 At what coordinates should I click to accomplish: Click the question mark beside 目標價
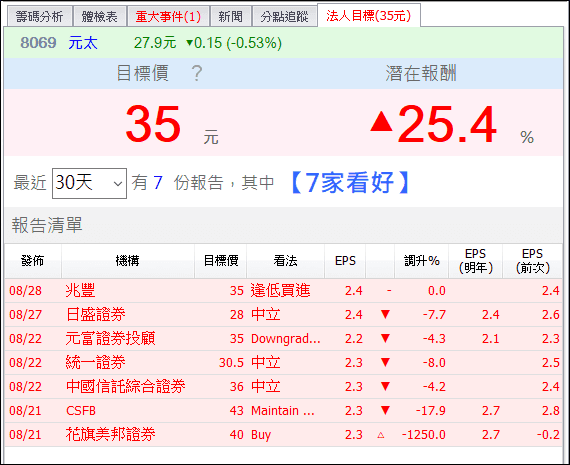pyautogui.click(x=197, y=73)
